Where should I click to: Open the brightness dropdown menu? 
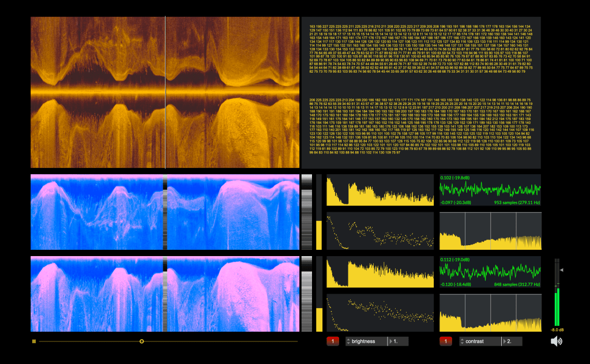tap(367, 342)
